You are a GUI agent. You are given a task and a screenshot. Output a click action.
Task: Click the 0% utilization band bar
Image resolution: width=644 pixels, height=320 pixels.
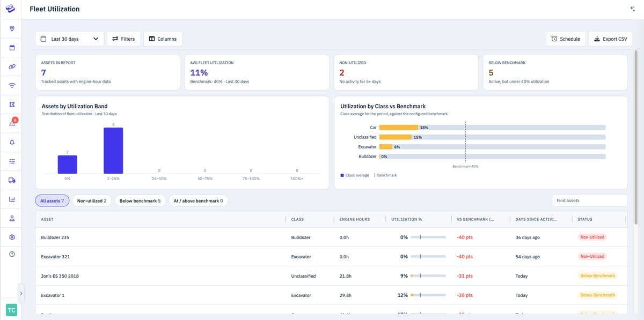(x=67, y=165)
